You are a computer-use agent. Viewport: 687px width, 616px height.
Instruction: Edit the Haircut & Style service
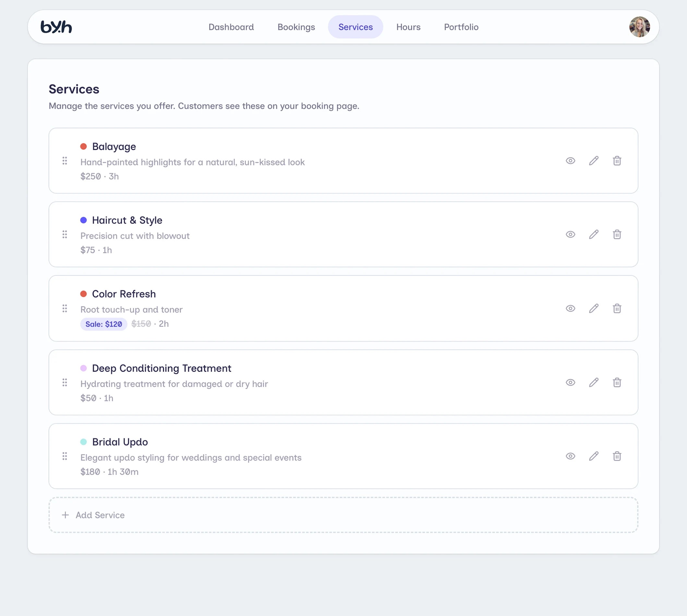594,234
